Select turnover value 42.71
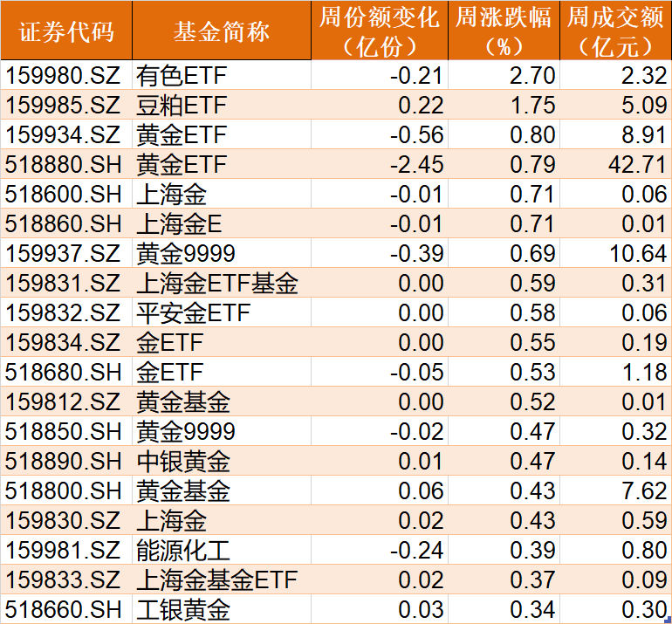The height and width of the screenshot is (624, 672). click(x=637, y=165)
